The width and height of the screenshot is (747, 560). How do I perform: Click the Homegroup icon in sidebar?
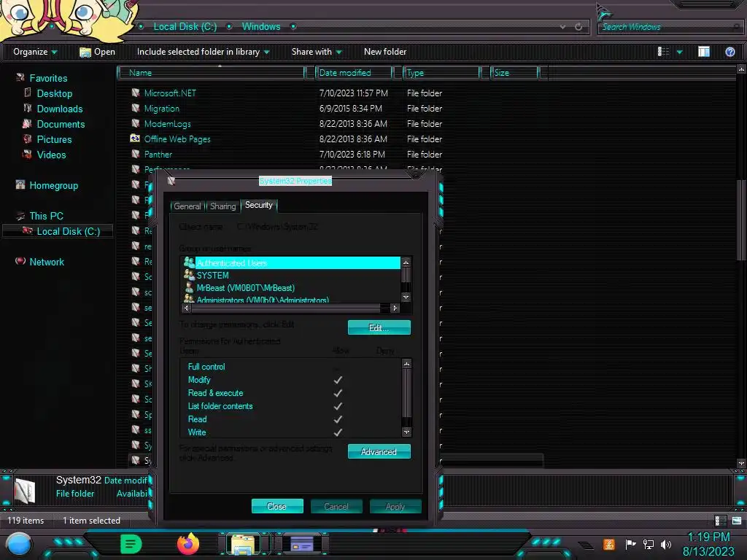pos(20,184)
